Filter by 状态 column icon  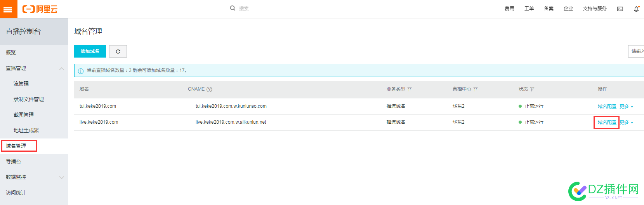(532, 89)
